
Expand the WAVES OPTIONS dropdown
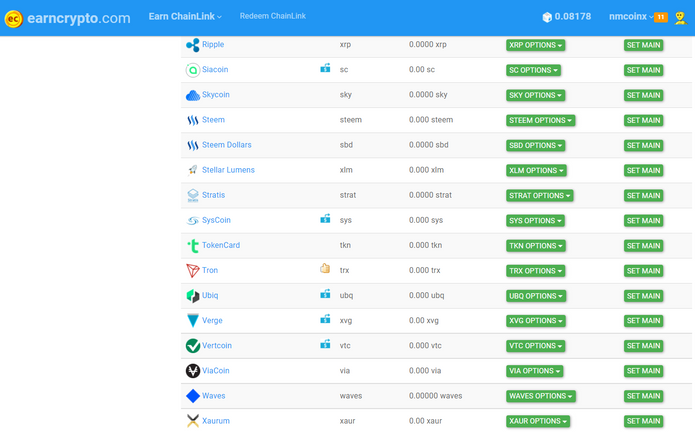(x=541, y=396)
